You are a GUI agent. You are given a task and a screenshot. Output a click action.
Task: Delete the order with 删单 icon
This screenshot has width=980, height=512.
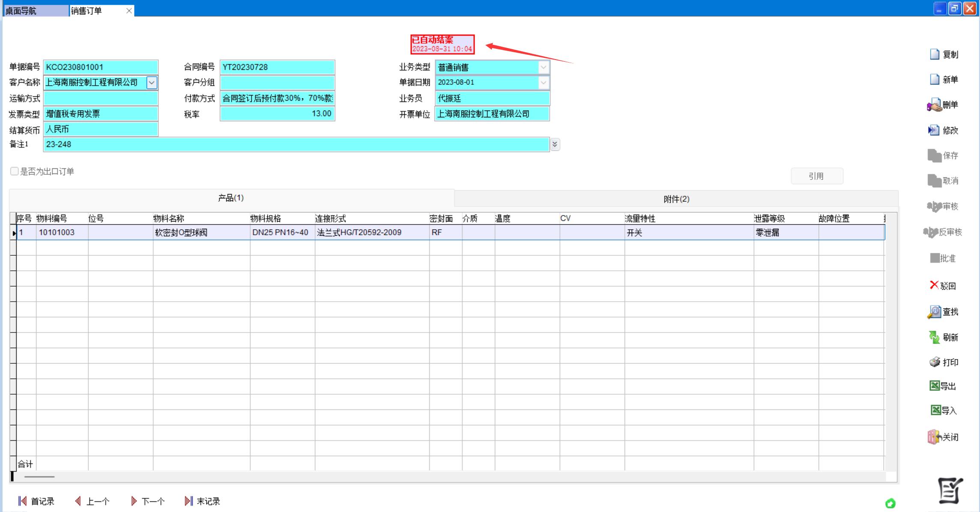coord(934,105)
